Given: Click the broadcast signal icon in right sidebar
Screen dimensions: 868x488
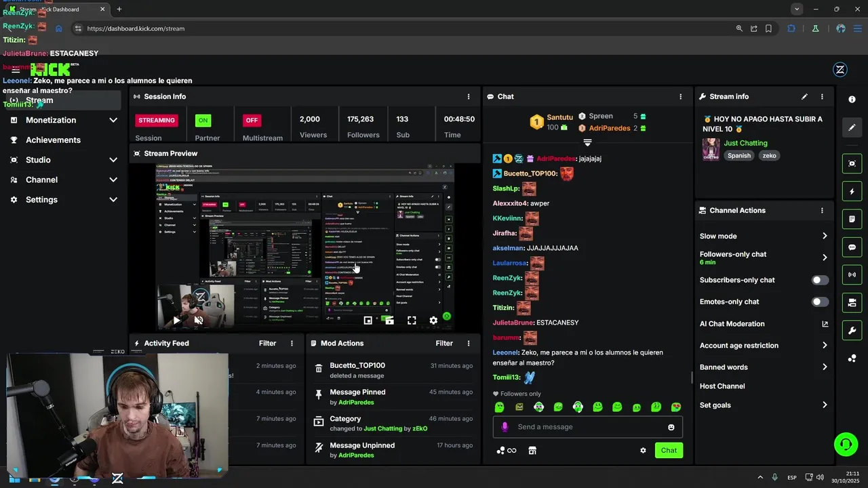Looking at the screenshot, I should (852, 274).
